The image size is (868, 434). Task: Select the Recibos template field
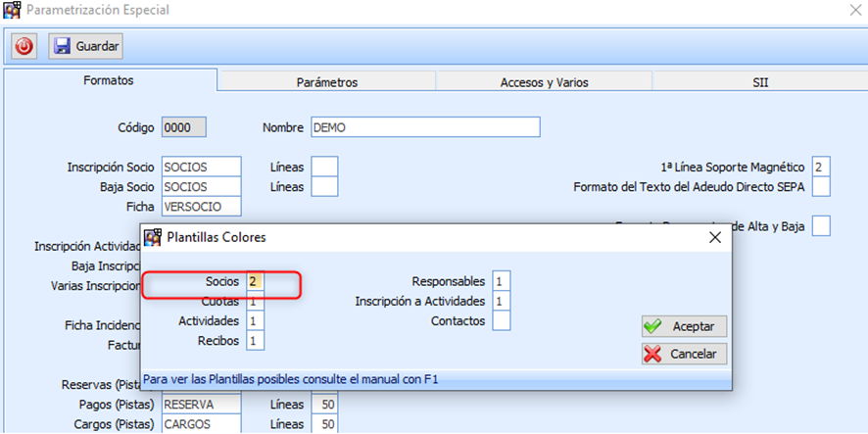256,341
